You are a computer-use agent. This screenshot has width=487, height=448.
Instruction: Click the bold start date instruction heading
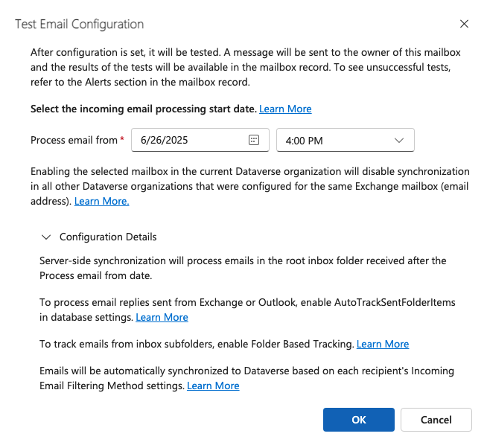143,109
